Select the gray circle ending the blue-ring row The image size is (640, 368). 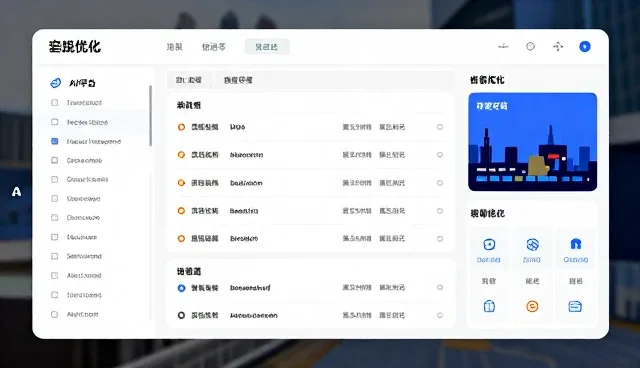(x=440, y=287)
